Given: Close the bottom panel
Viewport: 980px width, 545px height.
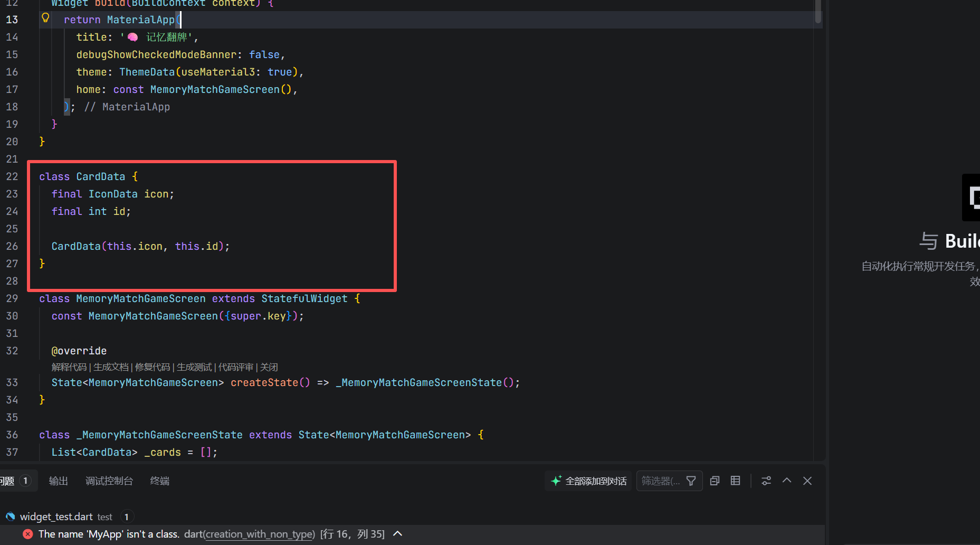Looking at the screenshot, I should click(x=807, y=481).
